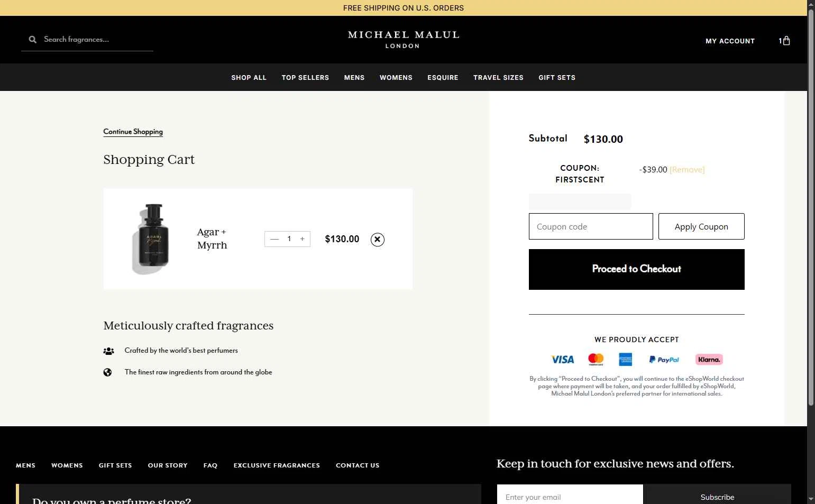Focus the Coupon code field
Screen dimensions: 815x504
pos(591,226)
